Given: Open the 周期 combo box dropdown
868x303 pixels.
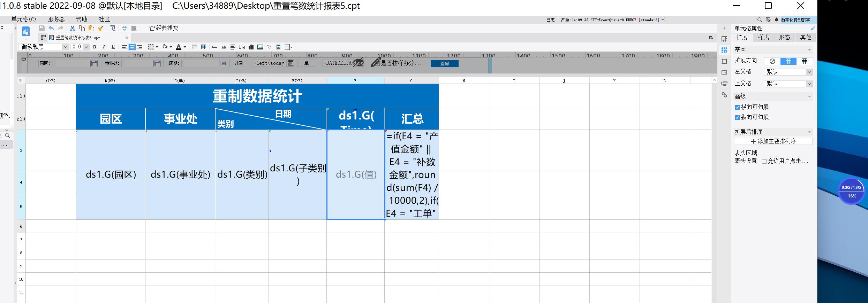Looking at the screenshot, I should 223,63.
